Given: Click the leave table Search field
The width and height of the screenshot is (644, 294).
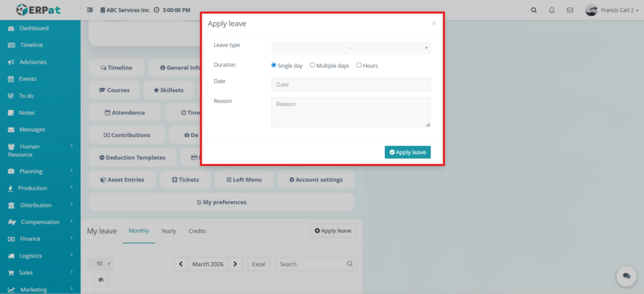Looking at the screenshot, I should [316, 264].
